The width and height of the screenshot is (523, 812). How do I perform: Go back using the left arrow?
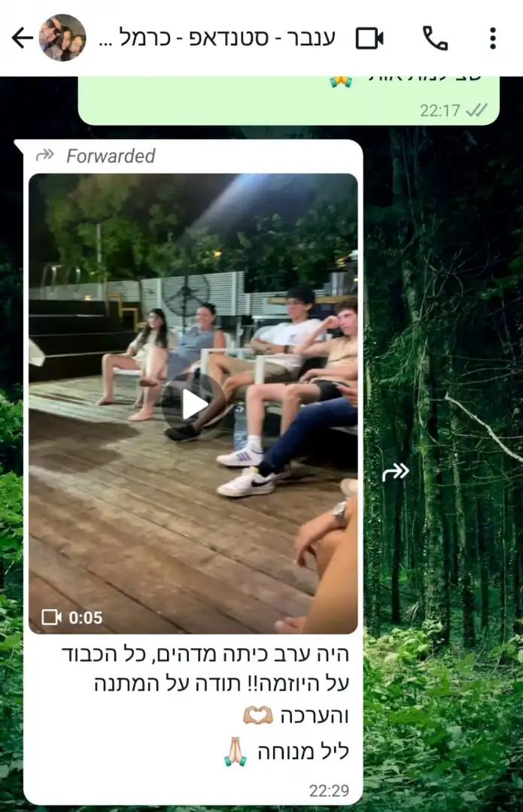[x=23, y=38]
